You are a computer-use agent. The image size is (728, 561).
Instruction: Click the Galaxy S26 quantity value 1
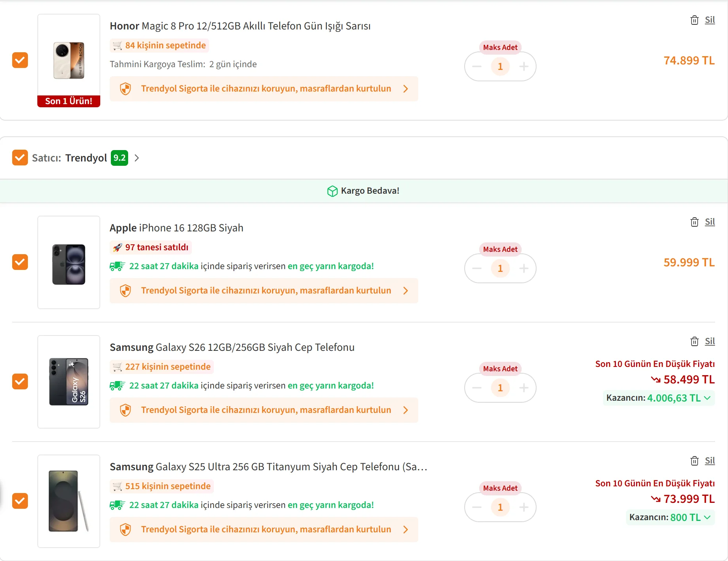point(500,388)
